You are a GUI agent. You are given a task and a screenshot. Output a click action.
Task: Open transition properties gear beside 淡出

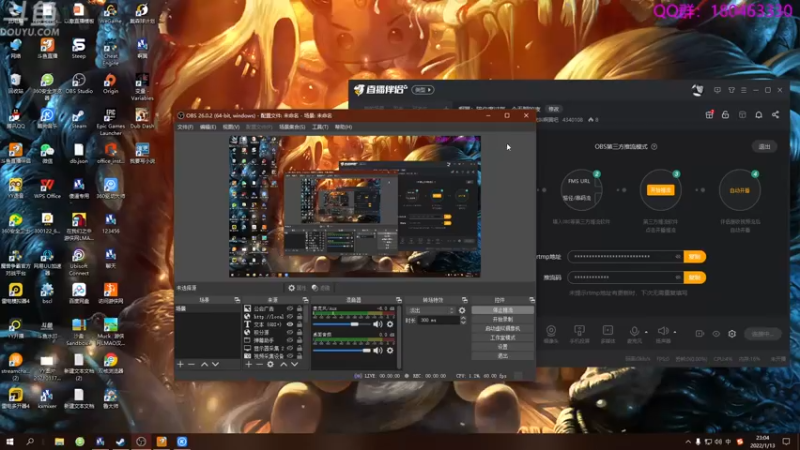coord(462,310)
